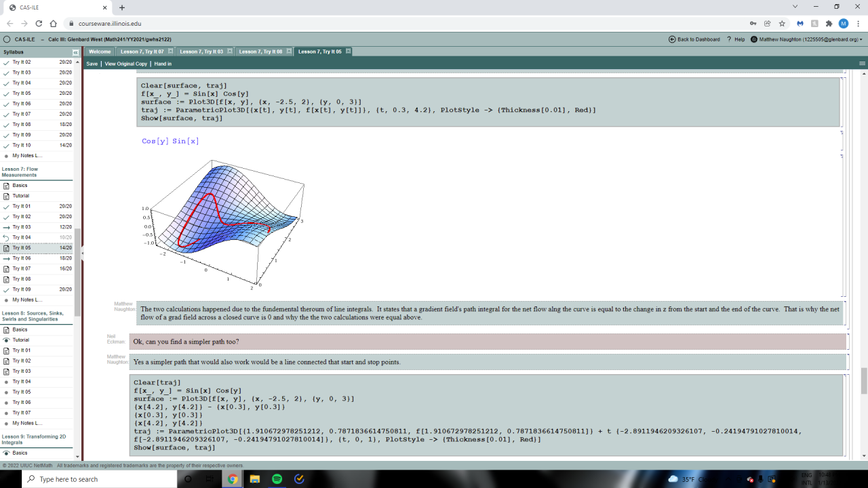Hand in the assignment
Image resolution: width=868 pixels, height=488 pixels.
(163, 64)
